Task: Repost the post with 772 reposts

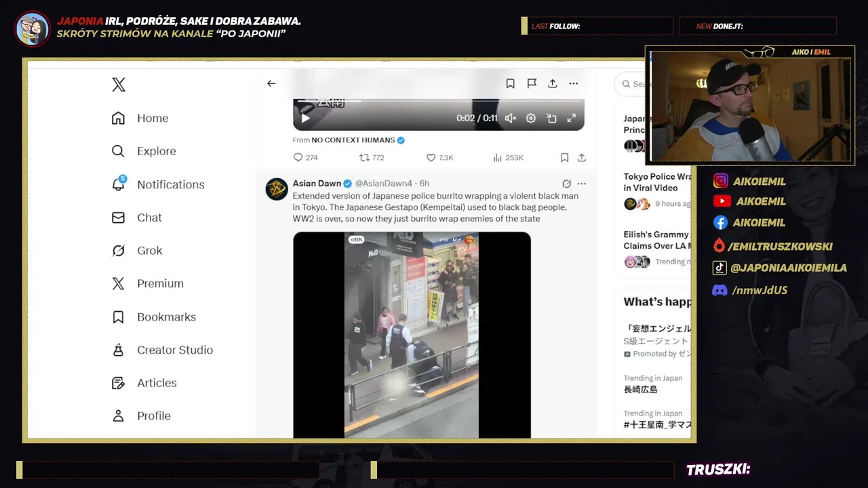Action: tap(372, 157)
